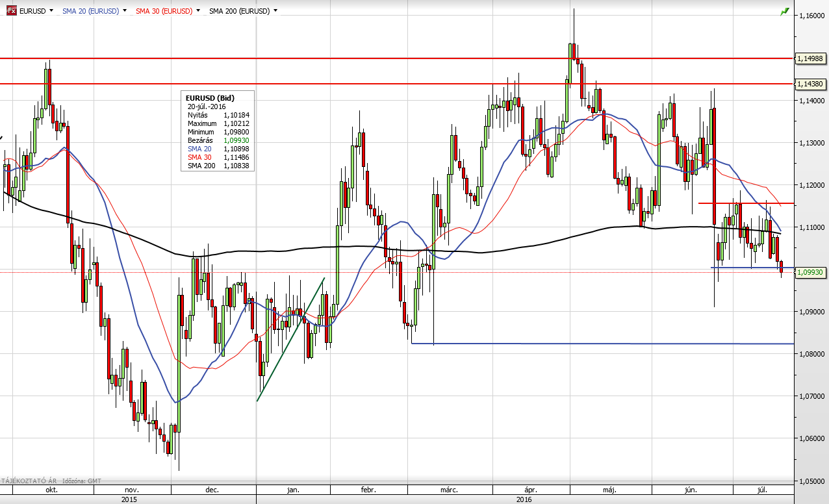
Task: Click the Minimum 1,09800 row
Action: pyautogui.click(x=218, y=132)
